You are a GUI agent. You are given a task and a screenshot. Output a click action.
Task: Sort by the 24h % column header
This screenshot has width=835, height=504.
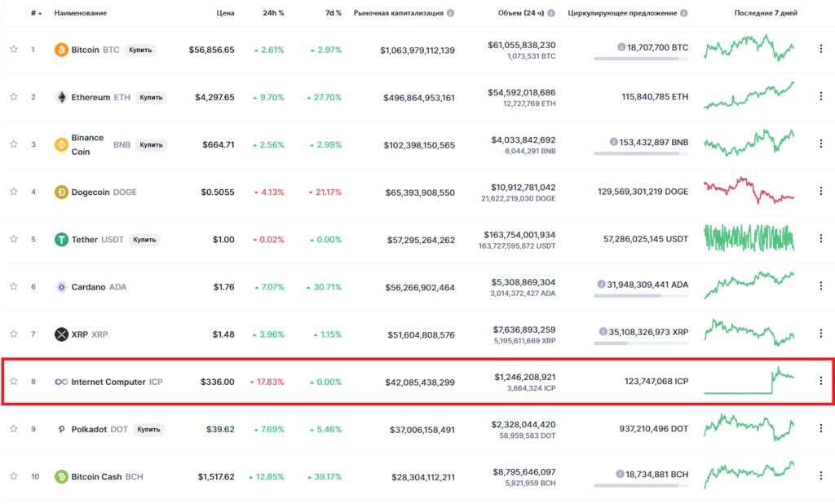coord(273,14)
